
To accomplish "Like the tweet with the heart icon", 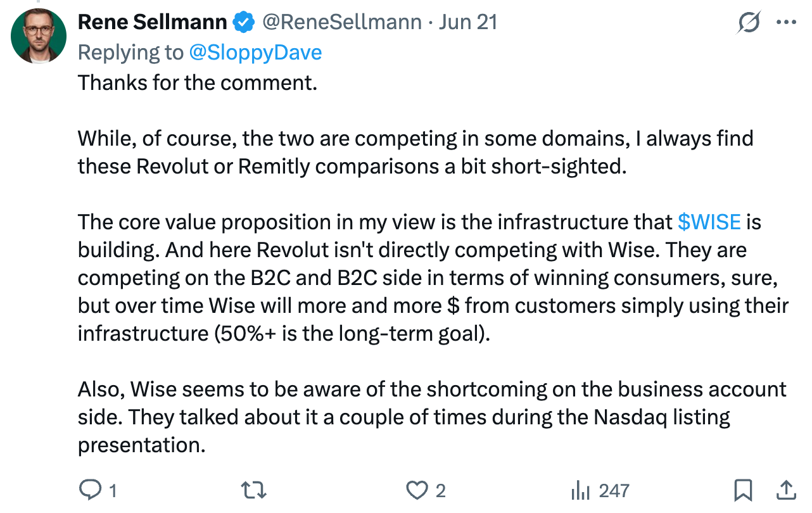I will pos(416,490).
